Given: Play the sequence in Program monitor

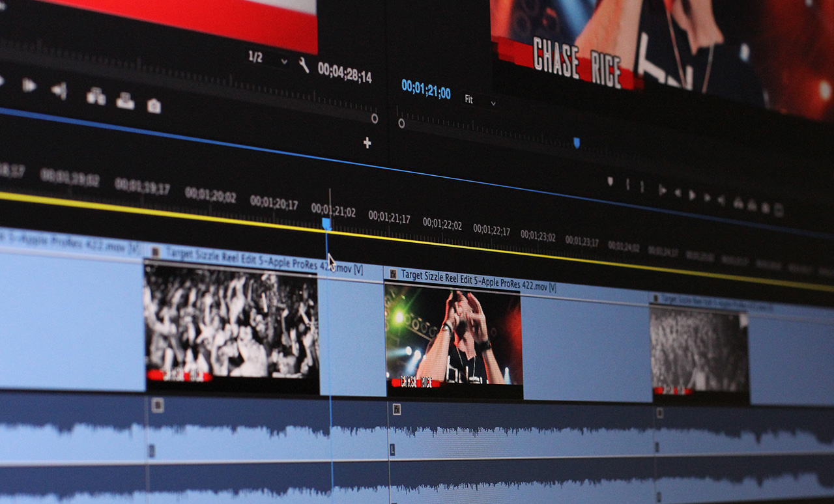Looking at the screenshot, I should tap(692, 195).
